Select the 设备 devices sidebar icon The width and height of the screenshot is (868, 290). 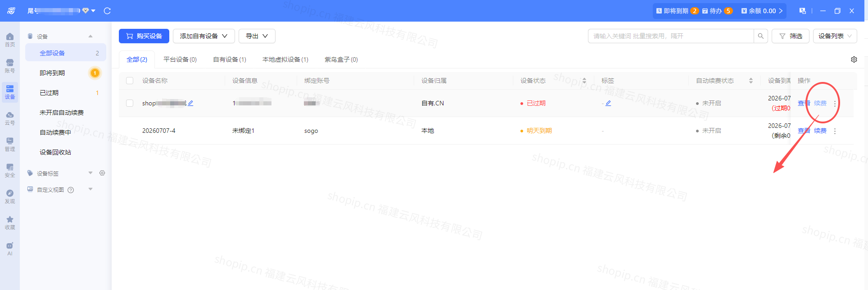click(x=10, y=92)
